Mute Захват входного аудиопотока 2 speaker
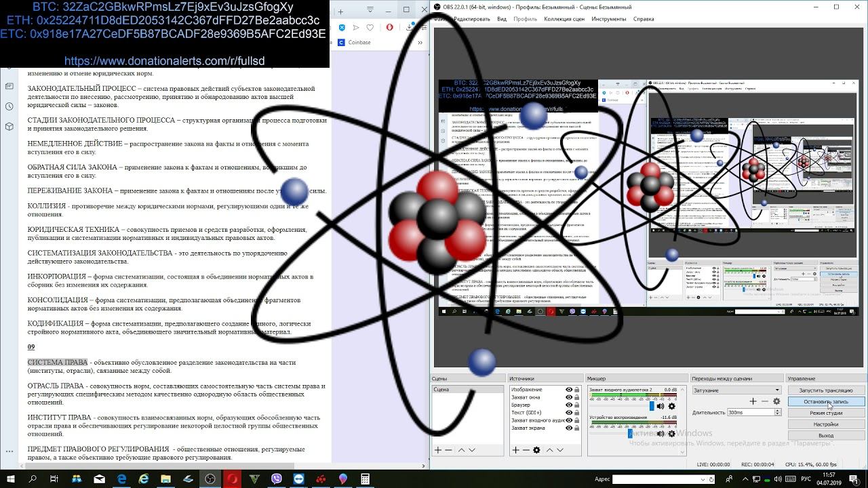Screen dimensions: 868x488 [660, 407]
